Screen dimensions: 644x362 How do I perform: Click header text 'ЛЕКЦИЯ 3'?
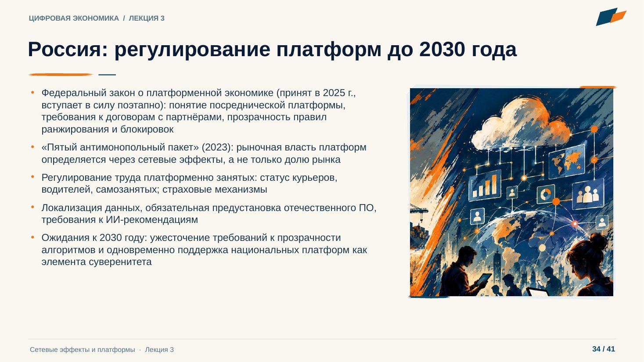(x=147, y=18)
